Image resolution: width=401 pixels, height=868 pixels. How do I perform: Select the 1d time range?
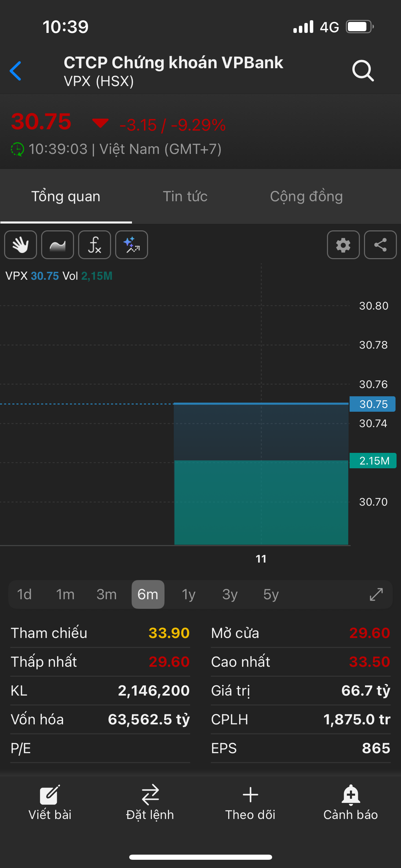click(24, 594)
